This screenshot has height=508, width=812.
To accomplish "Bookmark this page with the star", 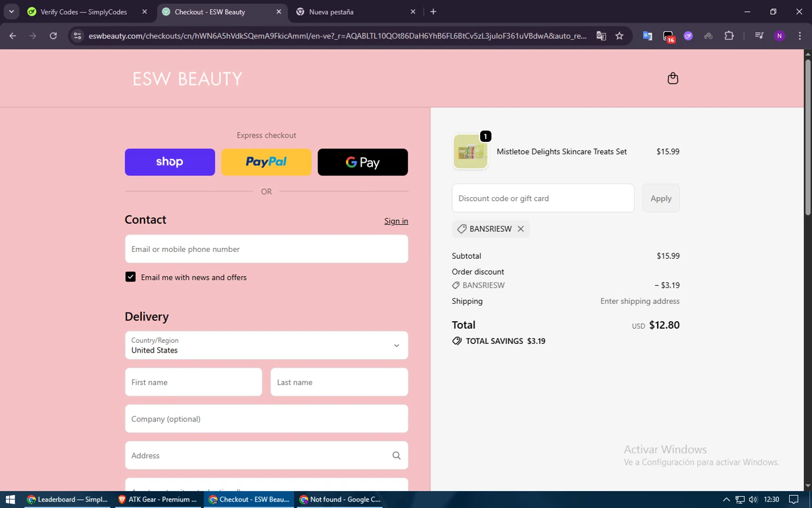I will coord(620,36).
